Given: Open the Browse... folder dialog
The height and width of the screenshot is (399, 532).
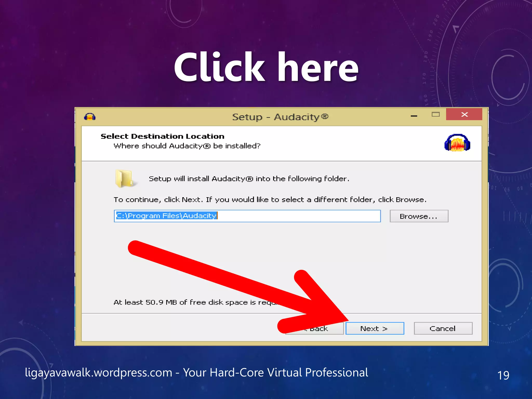Looking at the screenshot, I should point(419,216).
